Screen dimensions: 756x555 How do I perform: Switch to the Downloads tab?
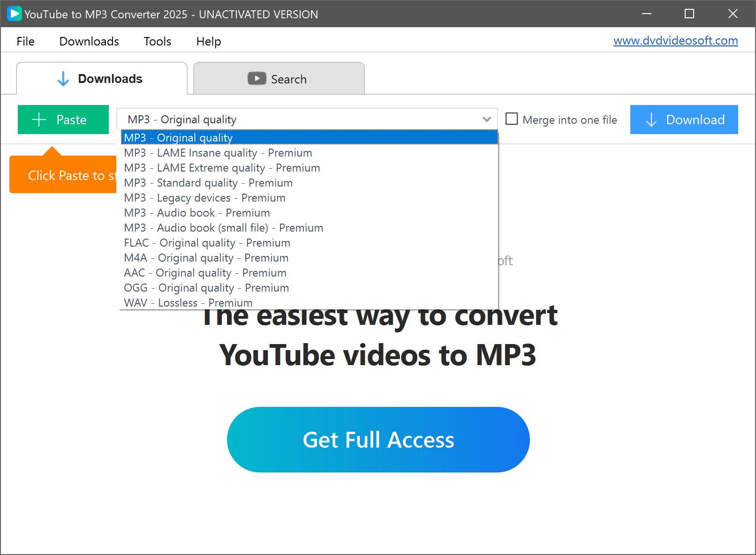click(102, 78)
